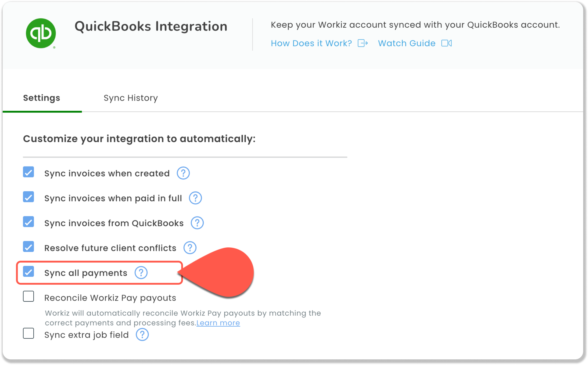Open help for Sync invoices when paid in full
The width and height of the screenshot is (588, 365).
pos(195,198)
